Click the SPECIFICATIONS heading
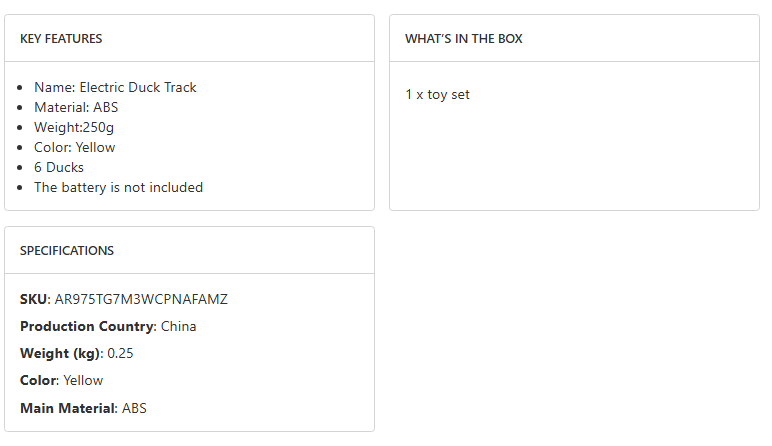The height and width of the screenshot is (446, 772). (67, 251)
